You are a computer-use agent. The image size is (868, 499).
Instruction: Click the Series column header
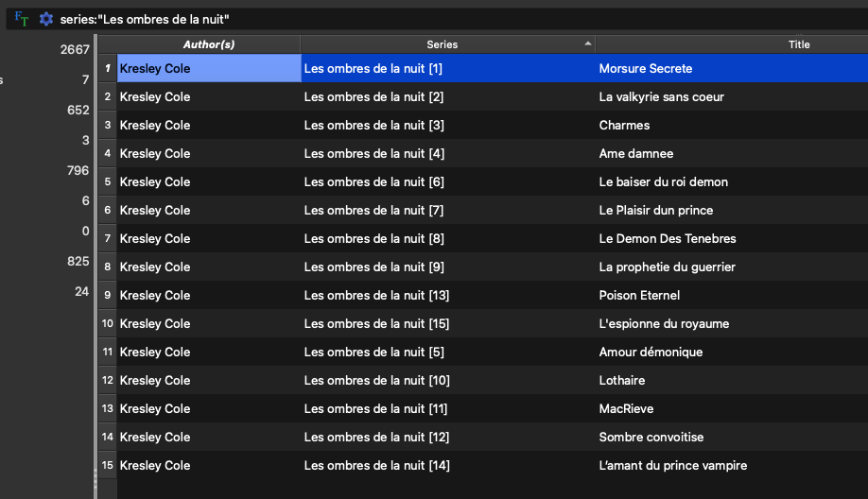click(x=442, y=44)
